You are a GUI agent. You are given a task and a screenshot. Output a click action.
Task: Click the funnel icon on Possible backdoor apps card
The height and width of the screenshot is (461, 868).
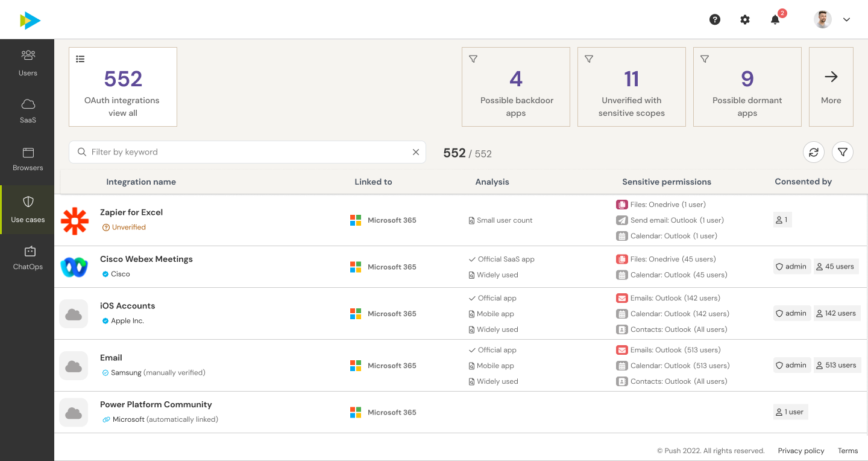pos(473,59)
